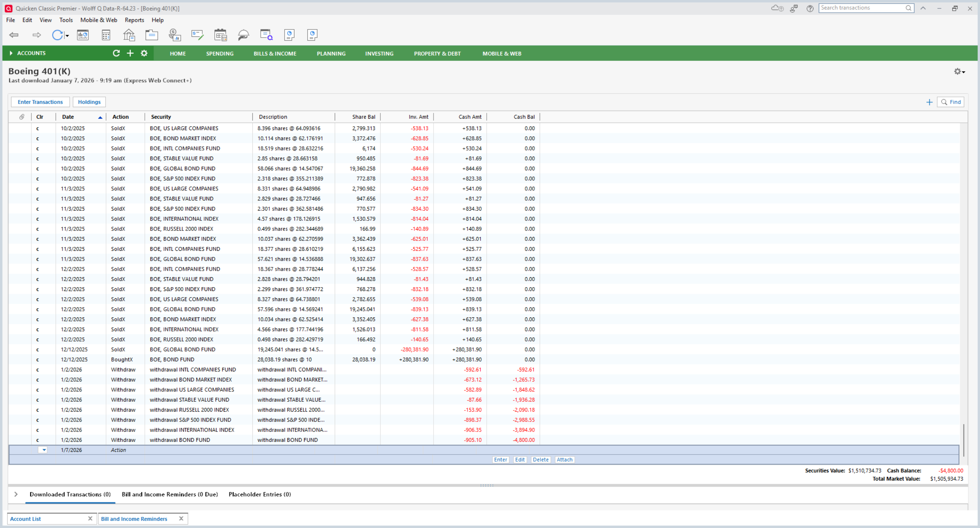Screen dimensions: 980x528
Task: Click the Clr column header
Action: tap(40, 117)
